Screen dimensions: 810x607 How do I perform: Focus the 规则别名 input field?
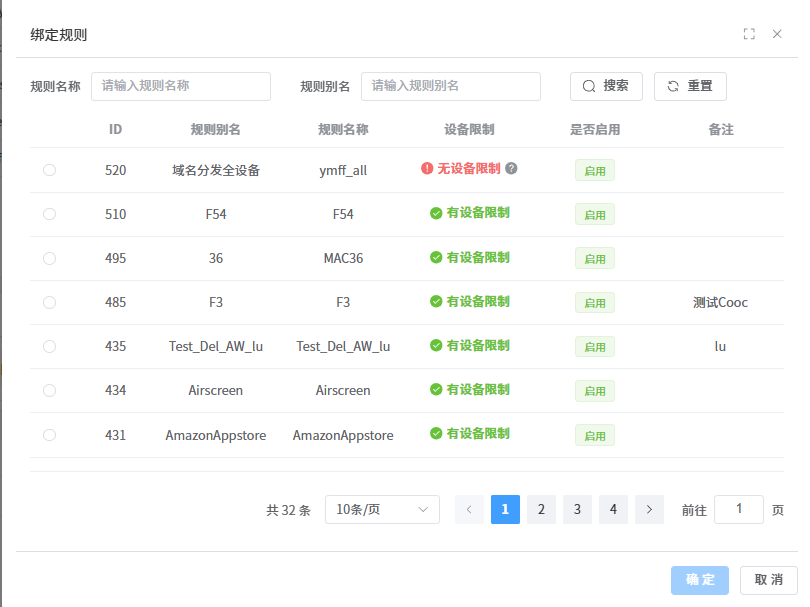pyautogui.click(x=451, y=86)
